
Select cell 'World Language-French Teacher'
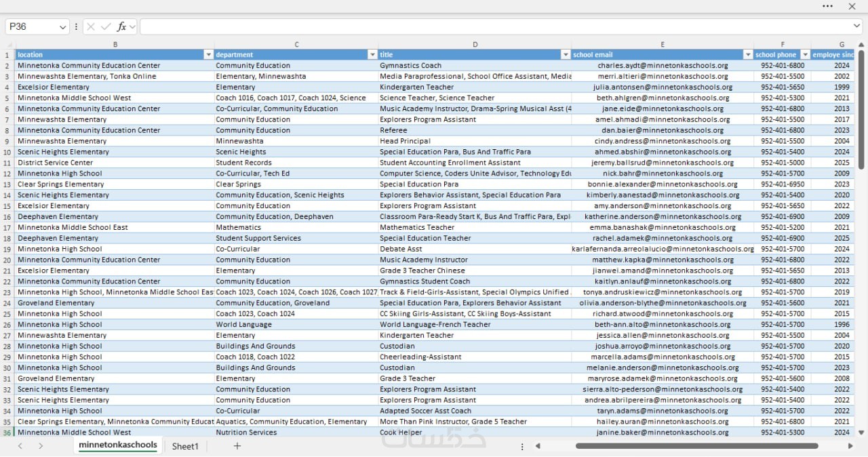(x=475, y=324)
